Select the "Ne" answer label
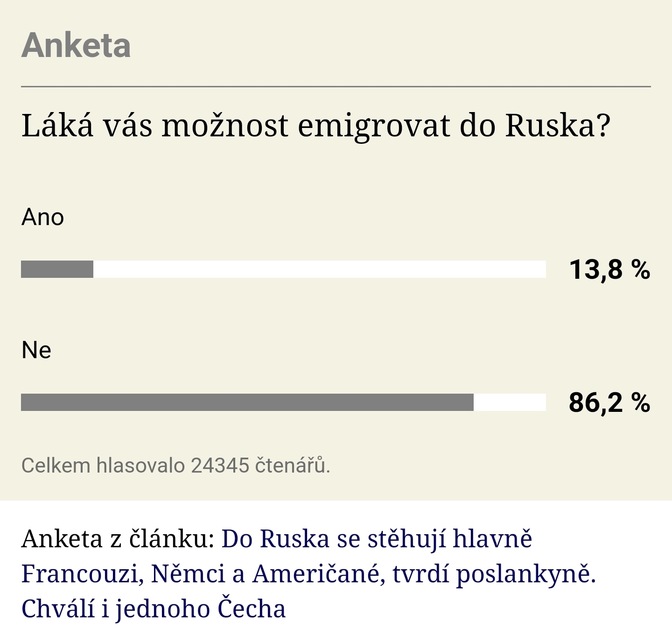The image size is (672, 636). 36,350
